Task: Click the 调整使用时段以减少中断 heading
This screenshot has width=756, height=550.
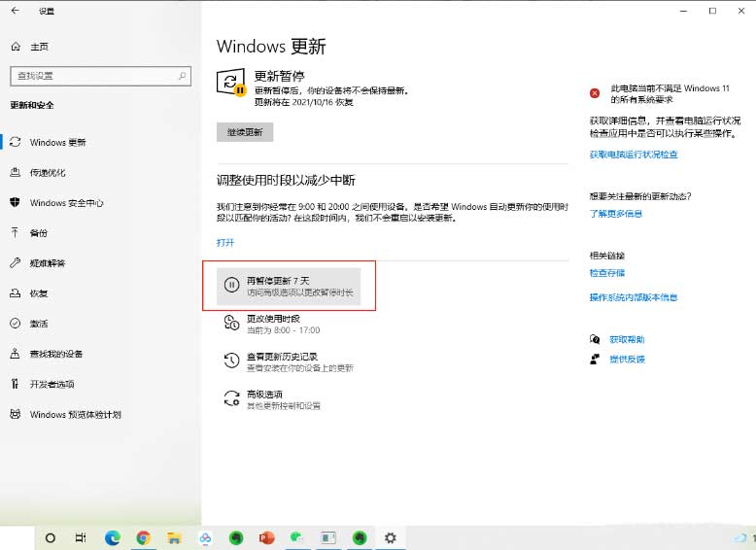Action: coord(286,181)
